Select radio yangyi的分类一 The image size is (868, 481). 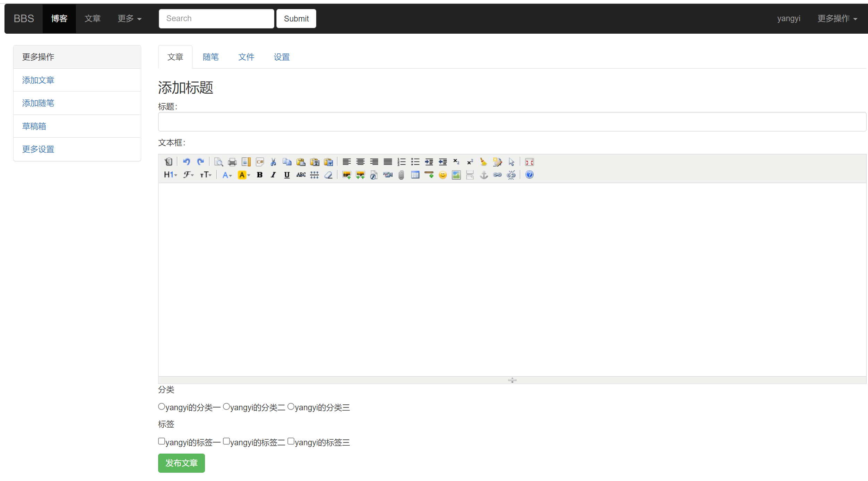tap(162, 406)
